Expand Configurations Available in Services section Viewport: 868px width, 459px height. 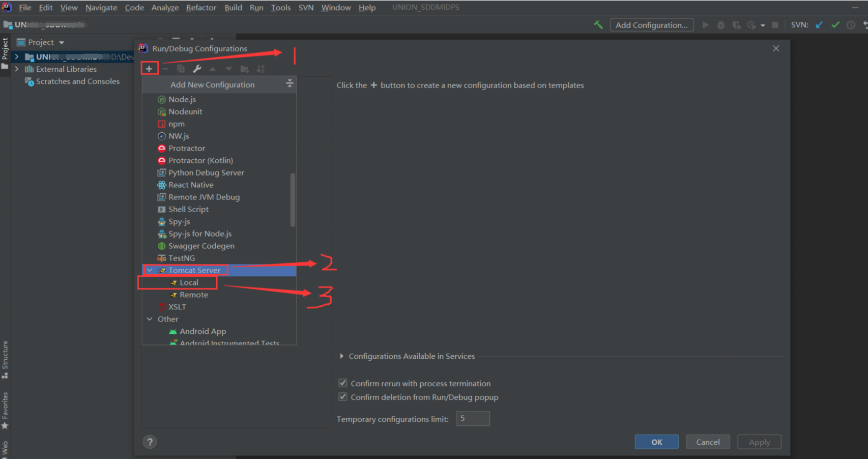pos(341,356)
